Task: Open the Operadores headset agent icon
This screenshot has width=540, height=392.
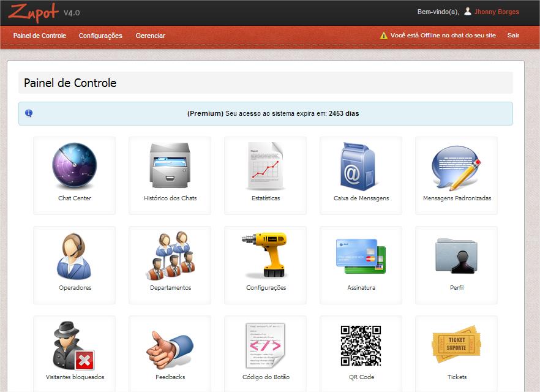Action: pos(74,257)
